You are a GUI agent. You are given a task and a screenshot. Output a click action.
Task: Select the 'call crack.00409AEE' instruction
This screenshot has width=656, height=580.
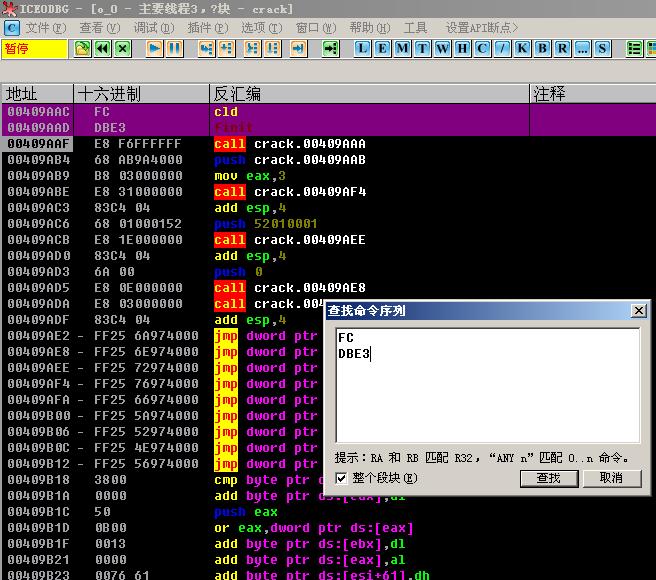click(290, 240)
